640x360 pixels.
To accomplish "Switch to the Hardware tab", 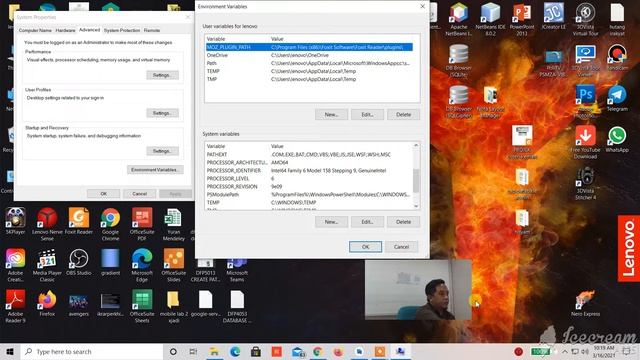I will [x=65, y=30].
